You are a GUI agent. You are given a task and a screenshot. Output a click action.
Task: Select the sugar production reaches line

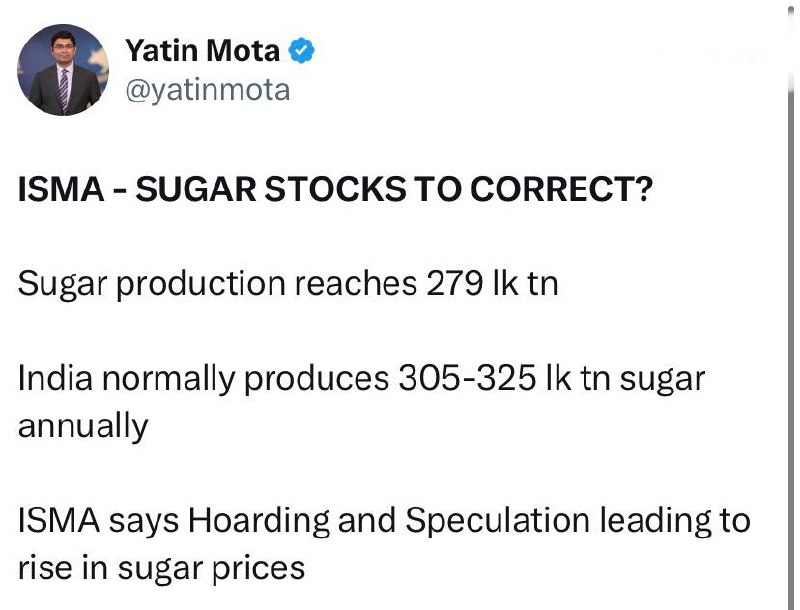tap(288, 285)
